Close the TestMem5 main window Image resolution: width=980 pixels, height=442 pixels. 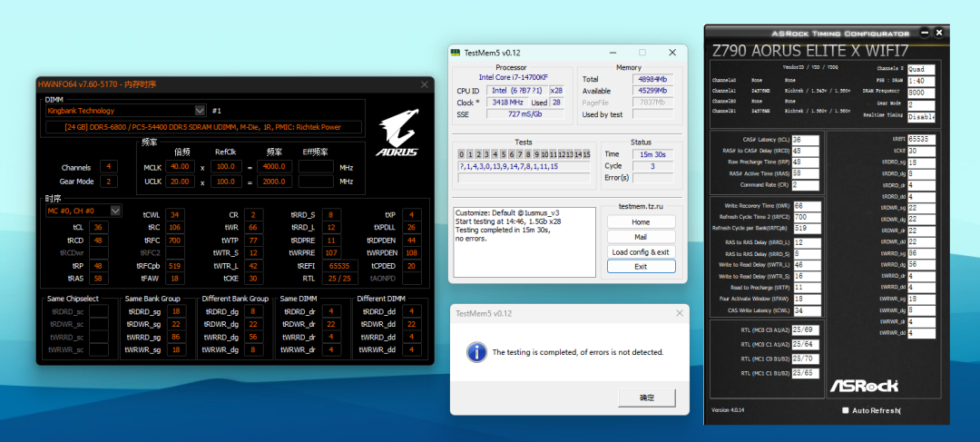(x=671, y=53)
